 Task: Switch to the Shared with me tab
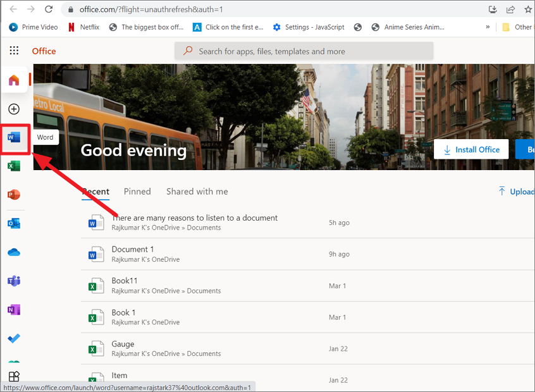coord(197,192)
